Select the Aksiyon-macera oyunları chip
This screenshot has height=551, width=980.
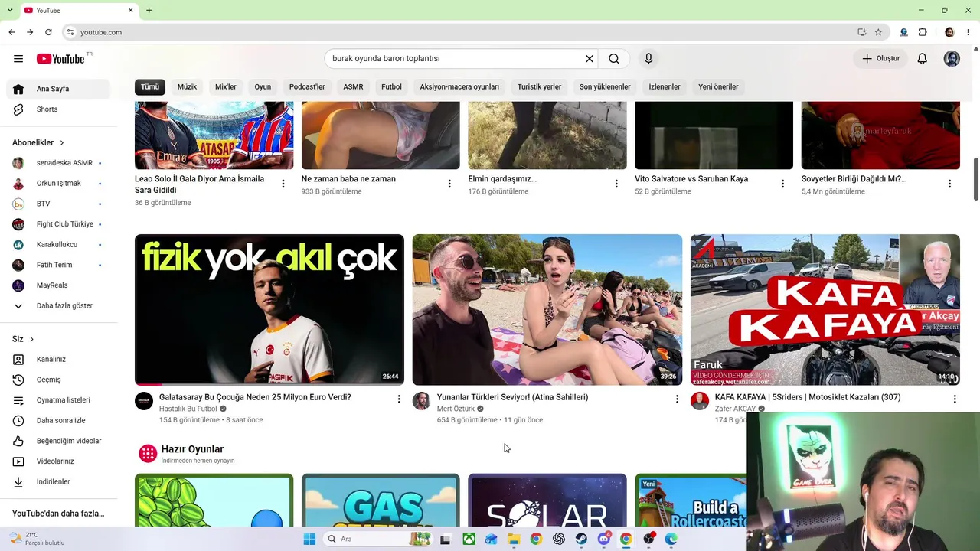(459, 86)
